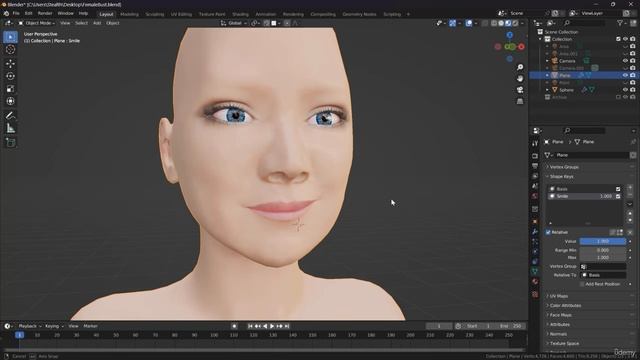Toggle Add Rest Position checkbox
The width and height of the screenshot is (640, 360).
click(582, 284)
